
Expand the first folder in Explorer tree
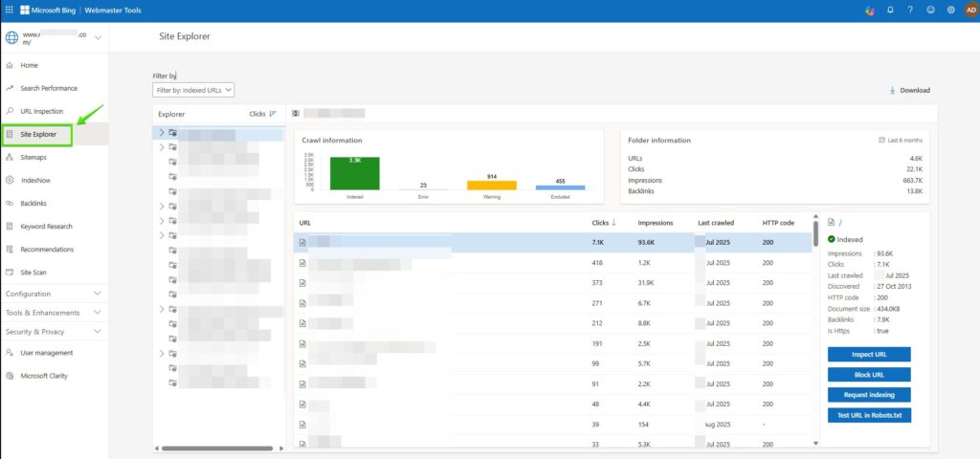[162, 134]
